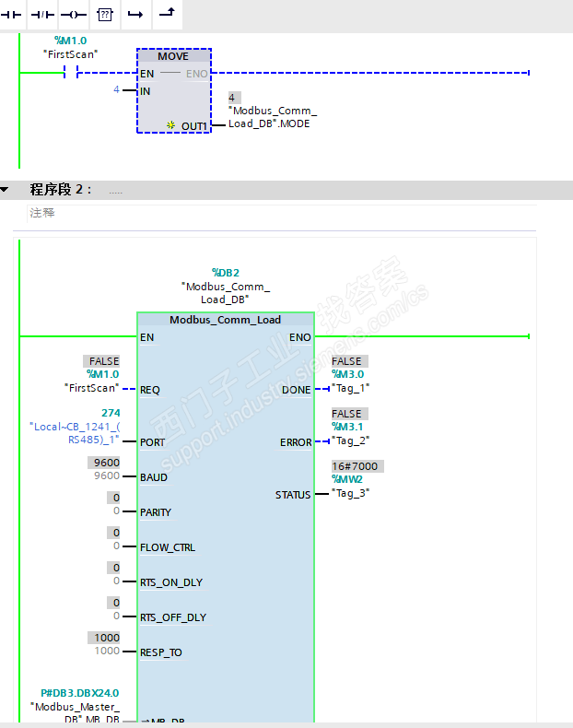573x728 pixels.
Task: Click the PARITY operand 0
Action: point(116,511)
